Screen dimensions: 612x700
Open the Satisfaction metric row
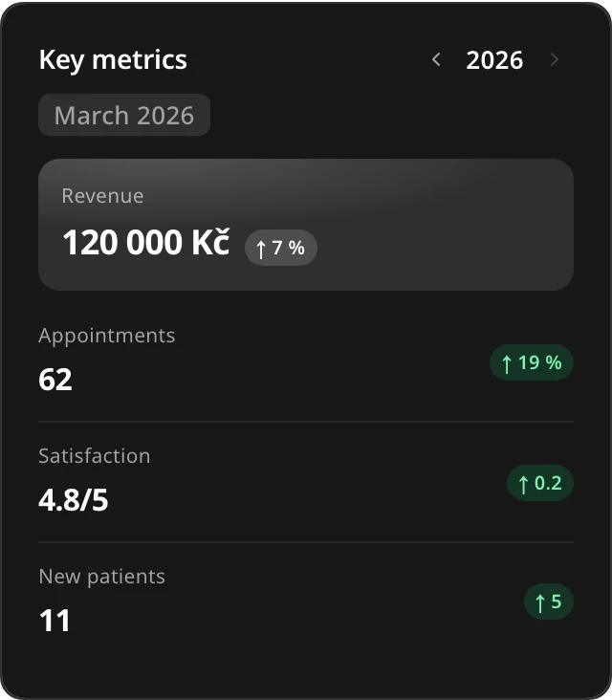pyautogui.click(x=306, y=482)
